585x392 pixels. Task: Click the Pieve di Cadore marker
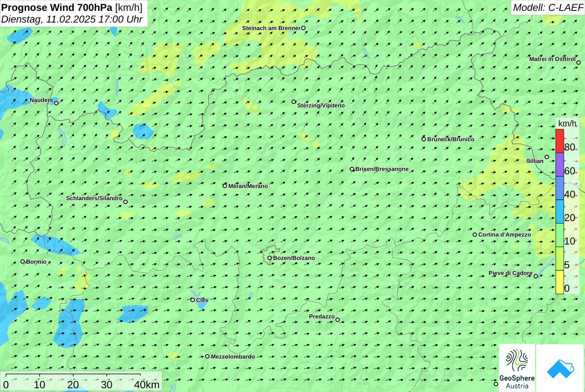point(536,276)
